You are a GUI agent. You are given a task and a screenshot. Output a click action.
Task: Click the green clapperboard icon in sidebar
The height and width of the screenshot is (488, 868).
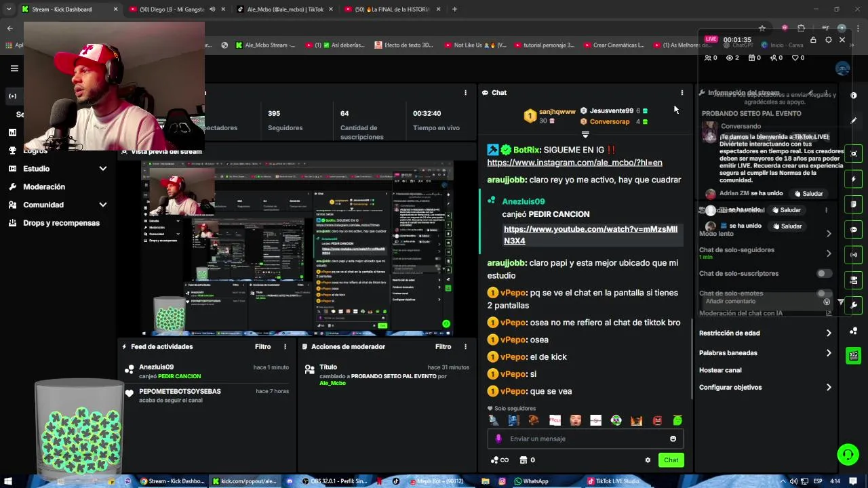pyautogui.click(x=854, y=355)
